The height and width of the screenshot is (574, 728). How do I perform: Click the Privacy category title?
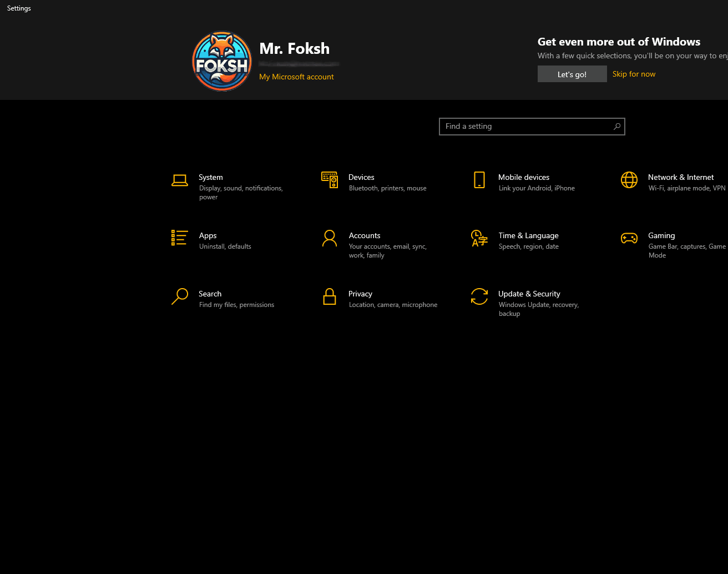(x=360, y=294)
